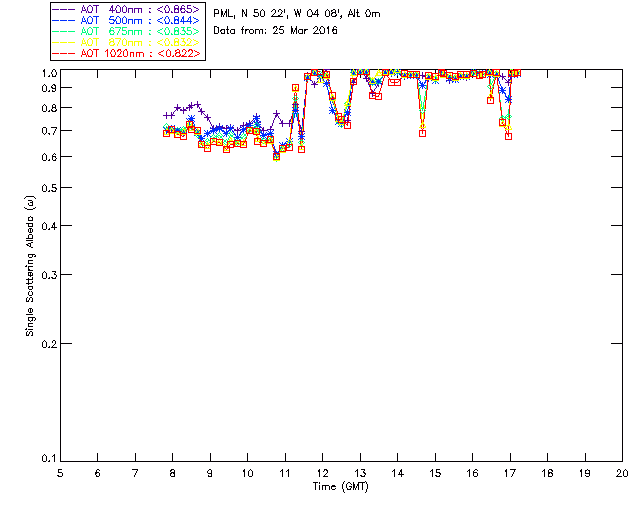Click the red dashed line legend sample
This screenshot has width=640, height=512.
(64, 53)
